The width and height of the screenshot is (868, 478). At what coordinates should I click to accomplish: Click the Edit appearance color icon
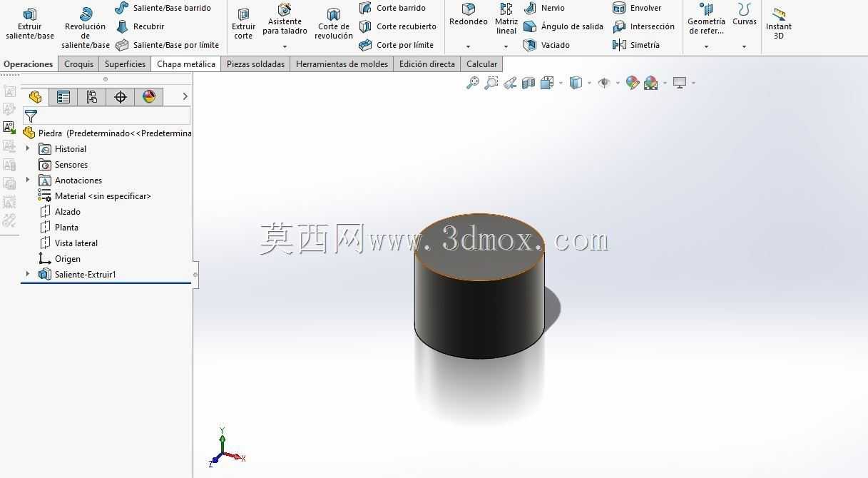[632, 83]
